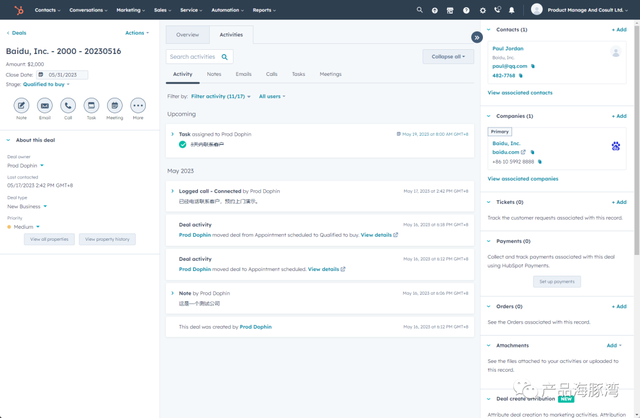Create a Note with the pencil icon
Screen dimensions: 640x418
[21, 105]
